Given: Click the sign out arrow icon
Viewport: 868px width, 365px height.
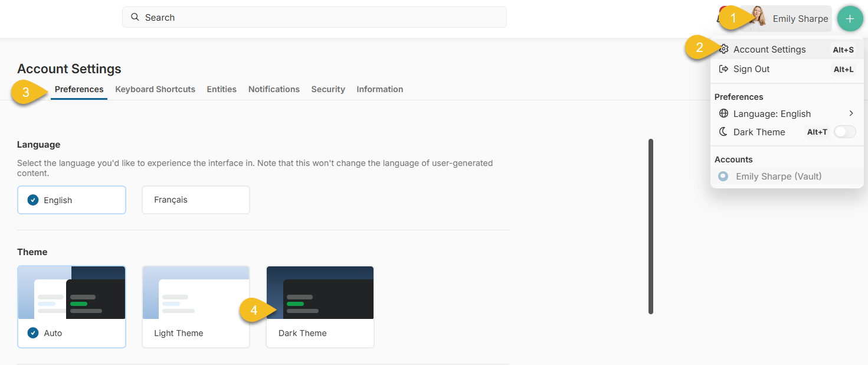Looking at the screenshot, I should 724,69.
